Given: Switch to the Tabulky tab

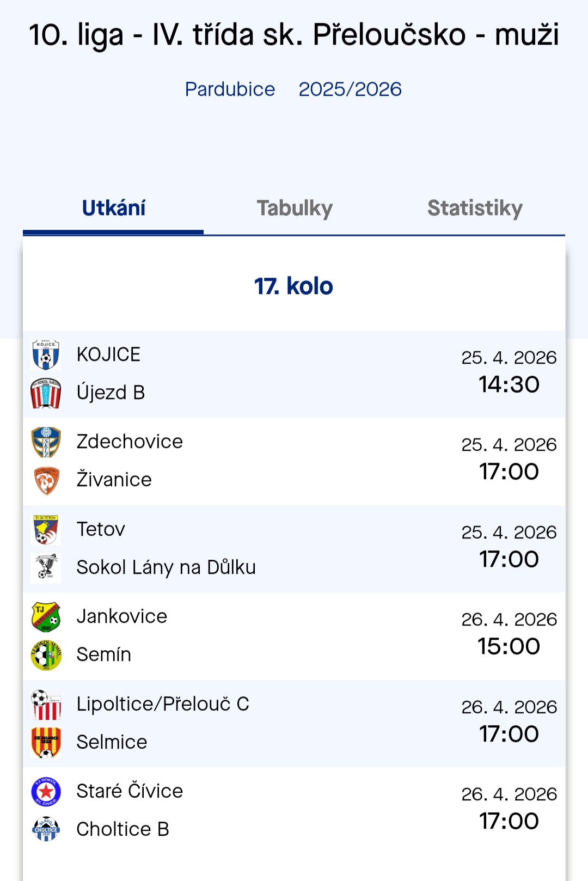Looking at the screenshot, I should click(295, 209).
